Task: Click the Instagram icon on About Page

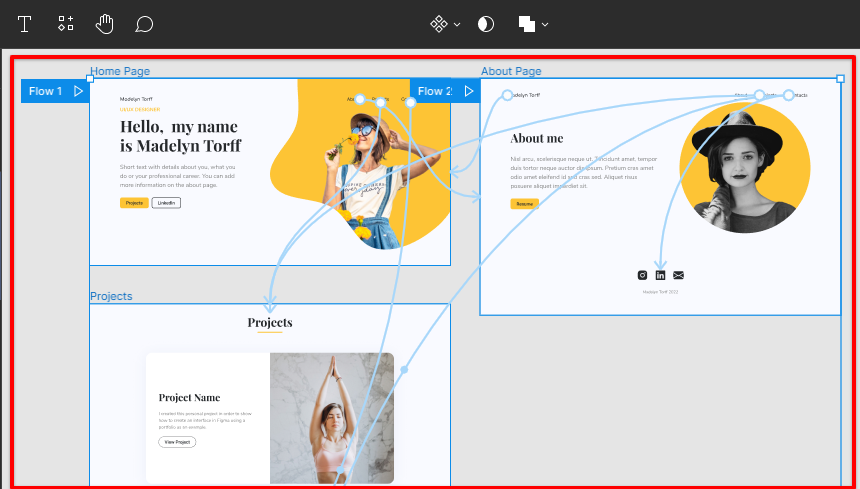Action: coord(642,275)
